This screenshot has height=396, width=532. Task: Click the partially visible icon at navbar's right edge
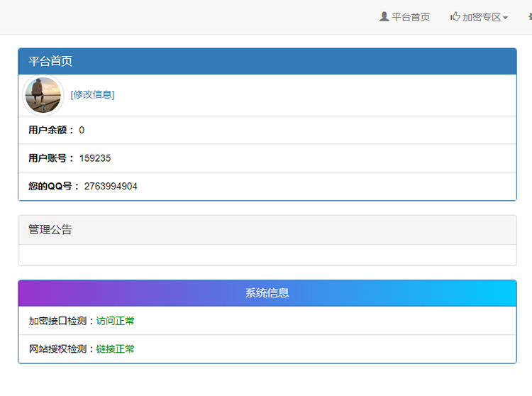[x=529, y=16]
